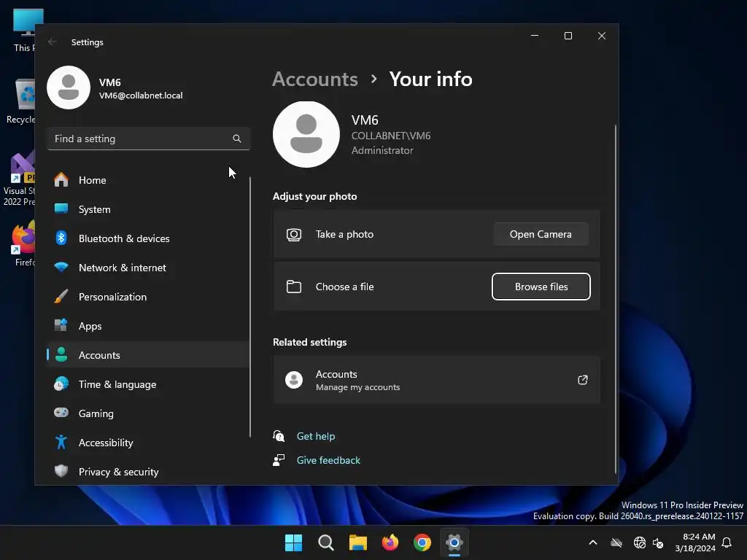Screen dimensions: 747x560
Task: Click the Administrator account type text
Action: pos(382,150)
